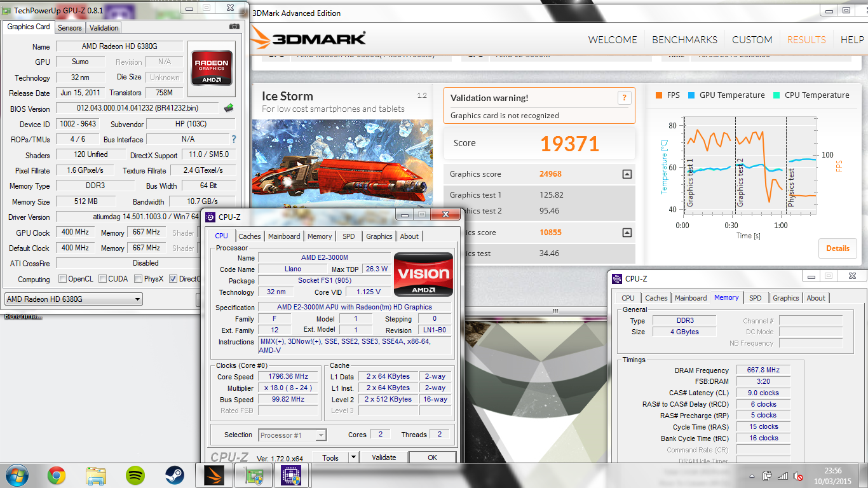
Task: Click the 3DMark logo in the header
Action: point(309,39)
